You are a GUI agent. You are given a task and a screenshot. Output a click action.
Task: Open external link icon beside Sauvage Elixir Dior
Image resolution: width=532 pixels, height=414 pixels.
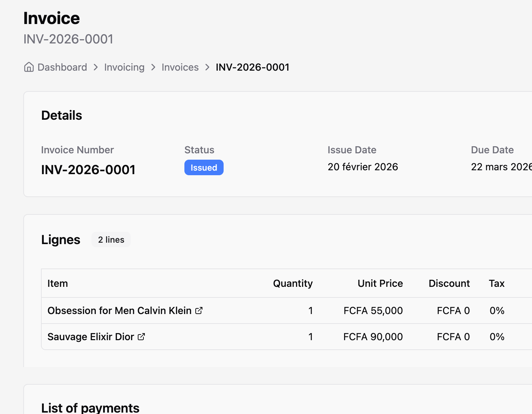[x=141, y=337]
